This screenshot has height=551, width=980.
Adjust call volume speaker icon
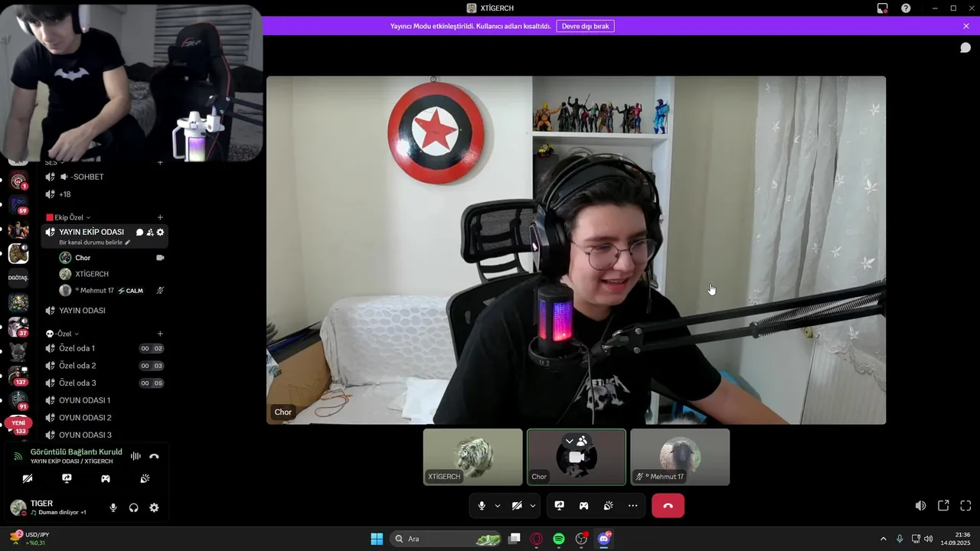(x=920, y=506)
